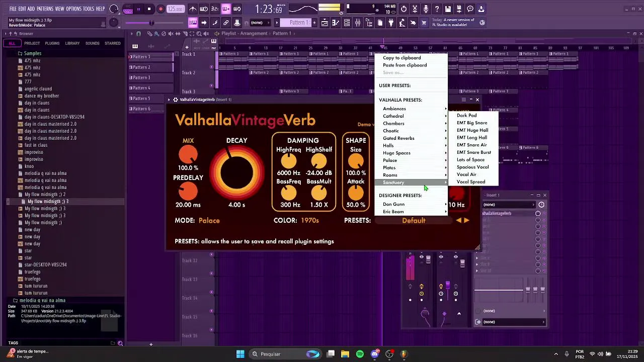Click the record button in transport

point(160,9)
